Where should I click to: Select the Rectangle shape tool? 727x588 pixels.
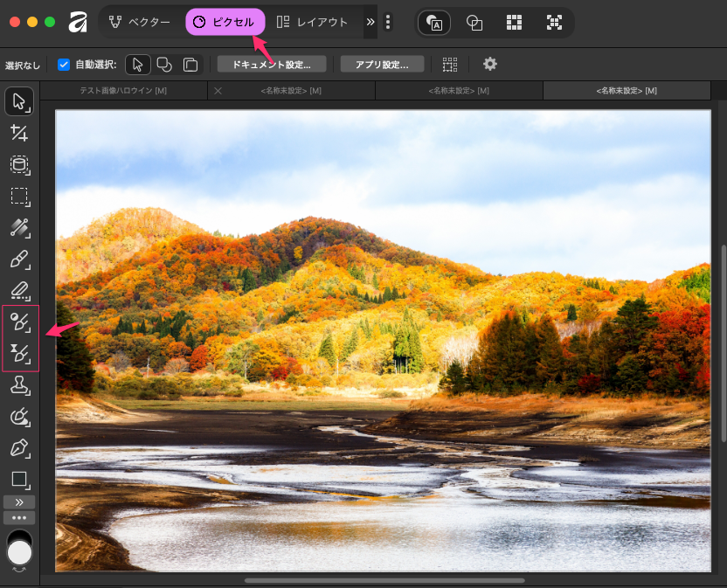pos(19,479)
